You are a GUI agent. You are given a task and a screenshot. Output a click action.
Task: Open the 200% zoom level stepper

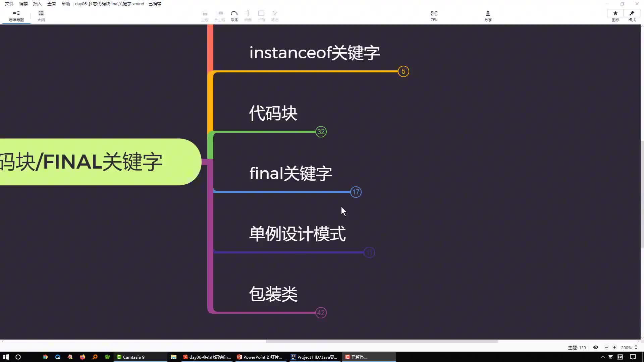point(636,348)
